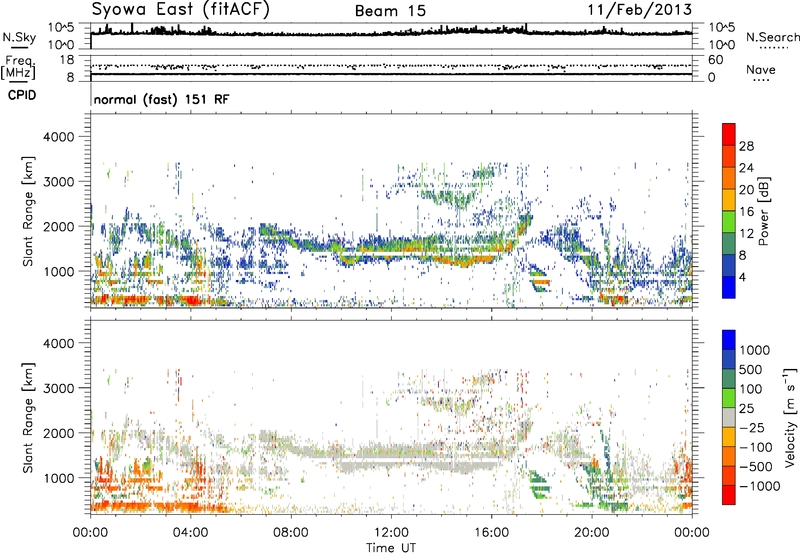Click the 'CPID' label
800x554 pixels.
22,95
